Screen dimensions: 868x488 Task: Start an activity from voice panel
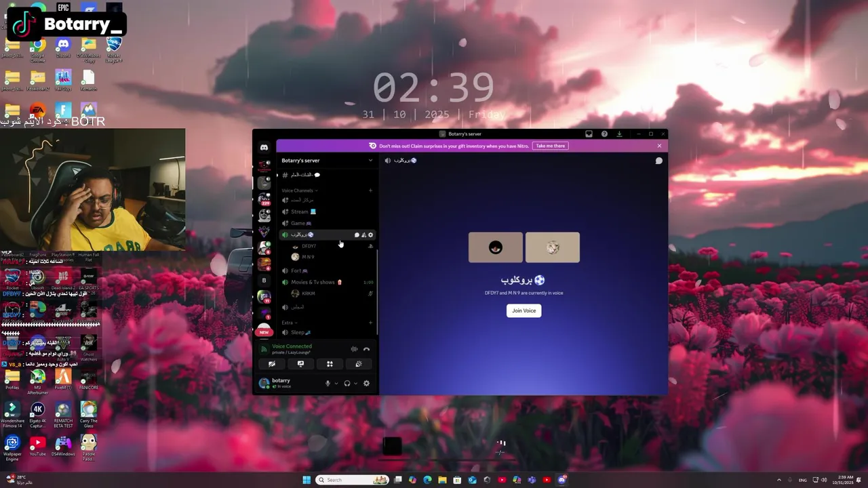[x=330, y=364]
